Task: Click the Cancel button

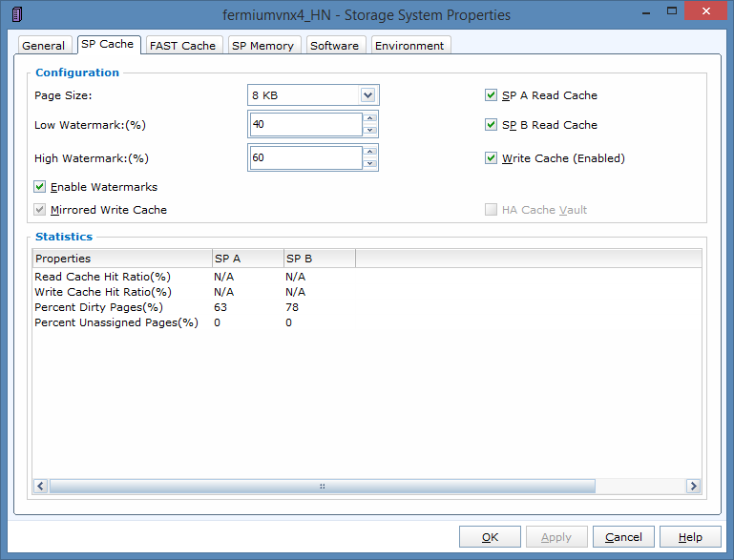Action: [623, 537]
